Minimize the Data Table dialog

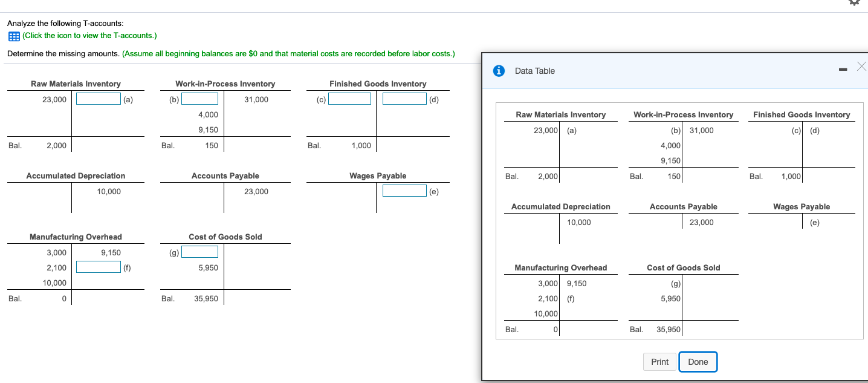tap(842, 69)
